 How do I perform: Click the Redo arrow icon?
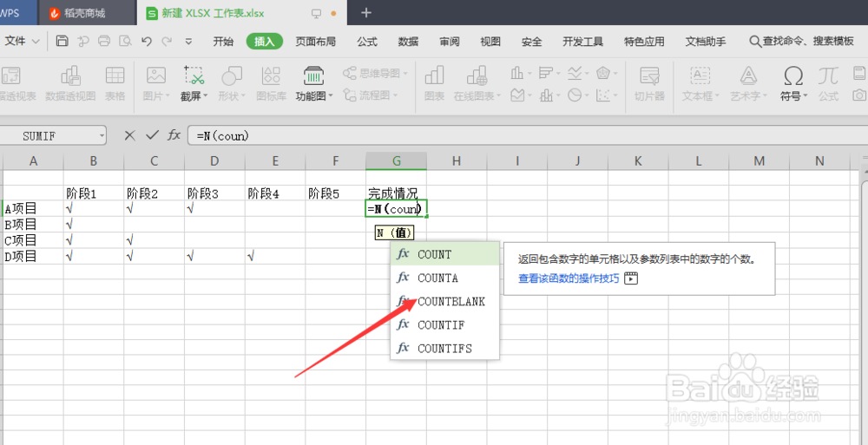[x=167, y=41]
